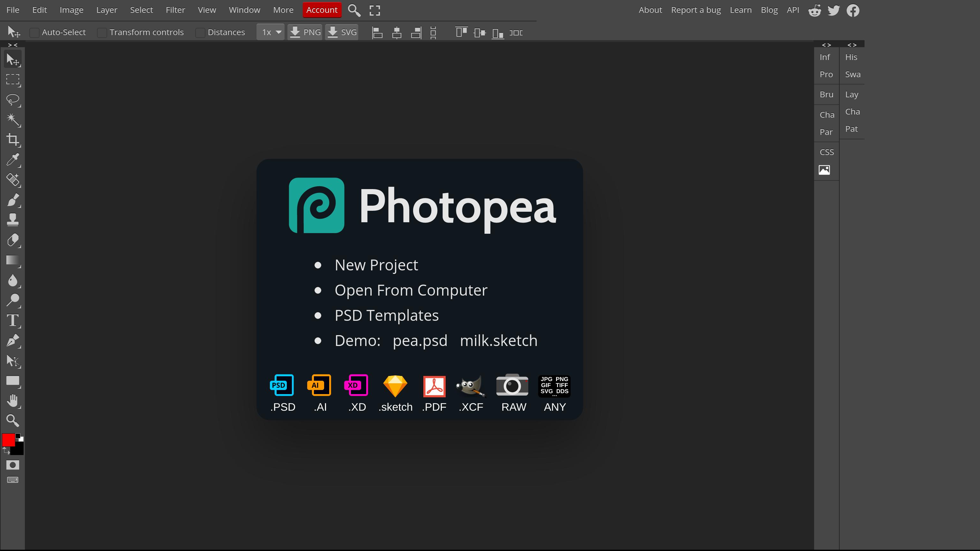Click New Project link
This screenshot has height=551, width=980.
[x=376, y=265]
